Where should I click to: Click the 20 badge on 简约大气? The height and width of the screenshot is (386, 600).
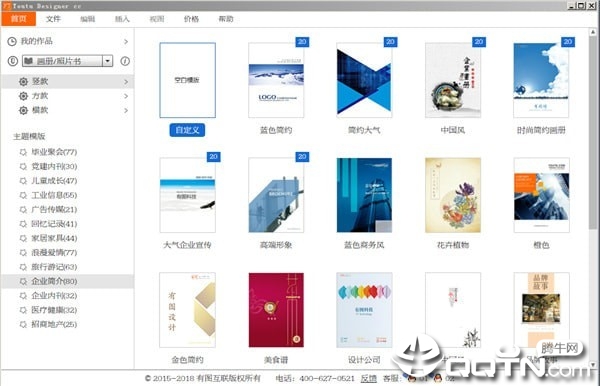coord(390,42)
